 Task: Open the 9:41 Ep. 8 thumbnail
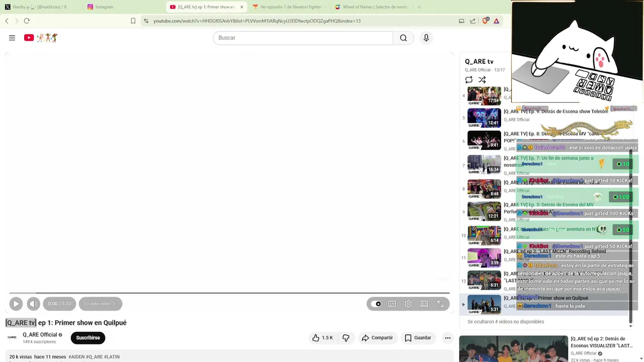[x=484, y=141]
